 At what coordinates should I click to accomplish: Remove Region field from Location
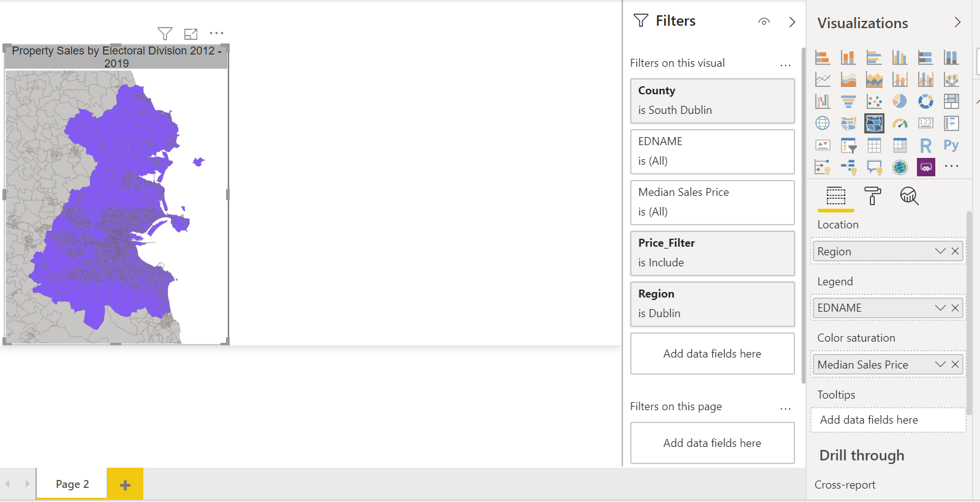click(955, 251)
